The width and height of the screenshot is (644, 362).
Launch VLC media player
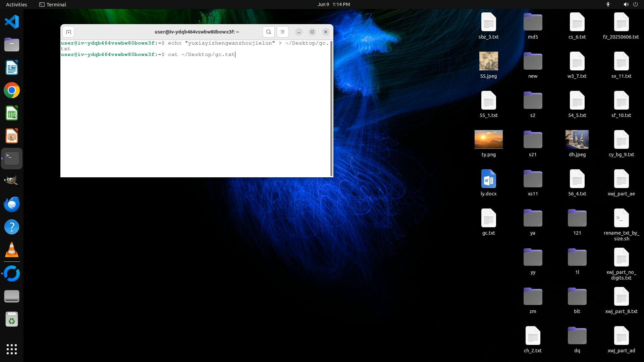[x=12, y=250]
